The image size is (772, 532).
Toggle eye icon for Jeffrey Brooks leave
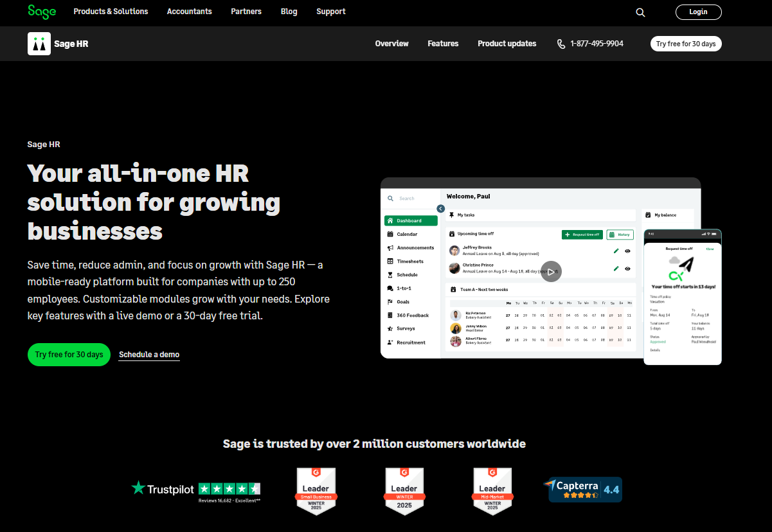[627, 251]
